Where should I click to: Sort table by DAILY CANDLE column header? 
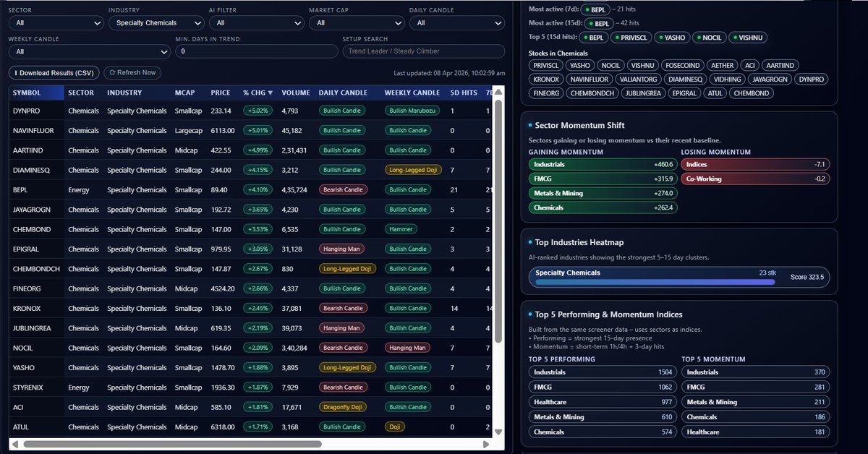[x=343, y=93]
